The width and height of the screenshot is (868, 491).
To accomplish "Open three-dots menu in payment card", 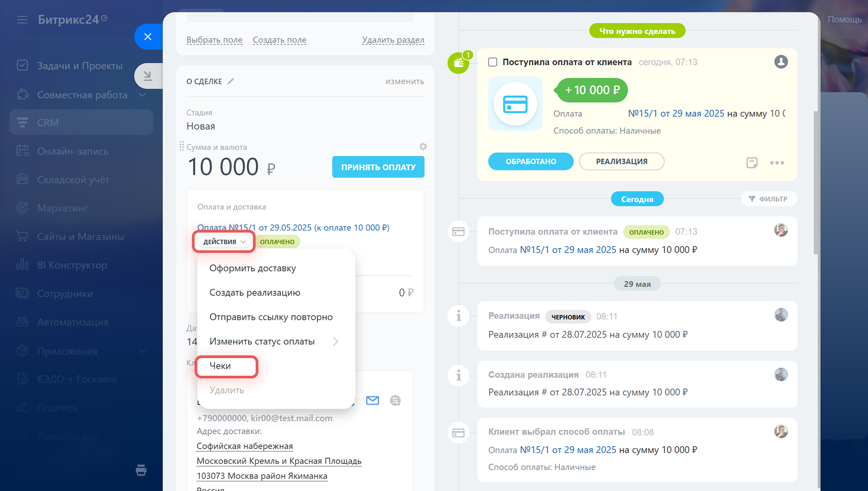I will click(x=777, y=163).
